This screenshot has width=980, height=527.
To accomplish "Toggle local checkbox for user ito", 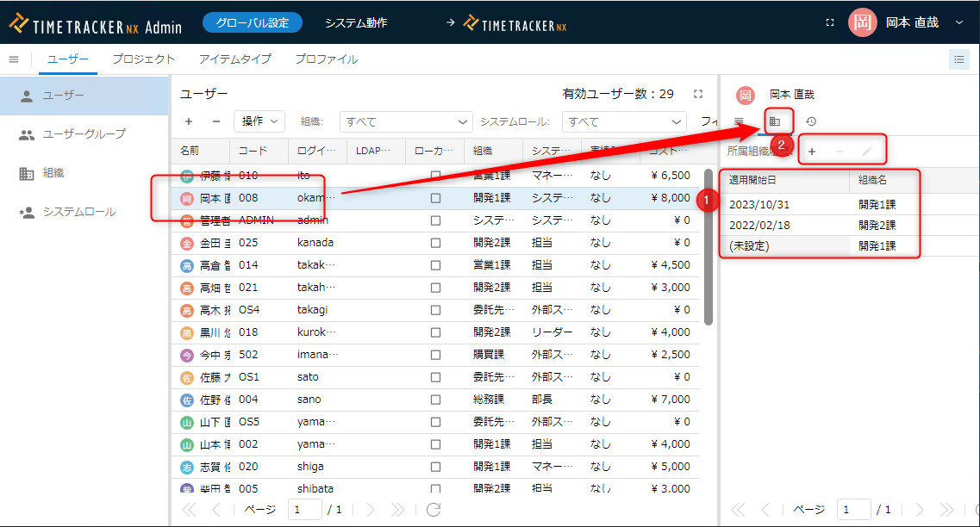I will point(435,176).
